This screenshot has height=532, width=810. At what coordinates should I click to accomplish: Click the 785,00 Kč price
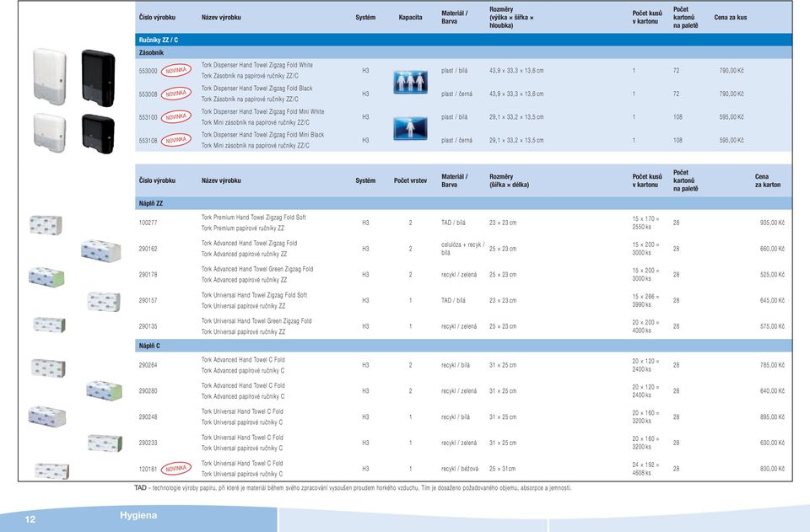772,365
